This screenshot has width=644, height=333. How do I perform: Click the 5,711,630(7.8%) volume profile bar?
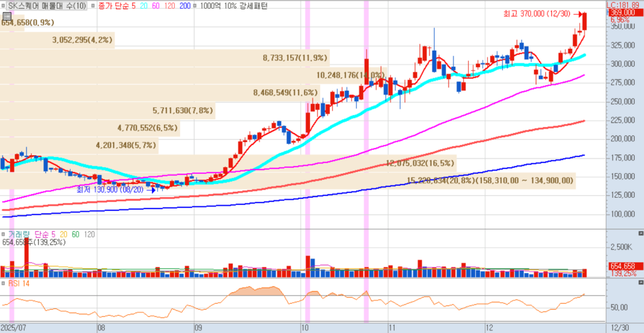click(107, 111)
